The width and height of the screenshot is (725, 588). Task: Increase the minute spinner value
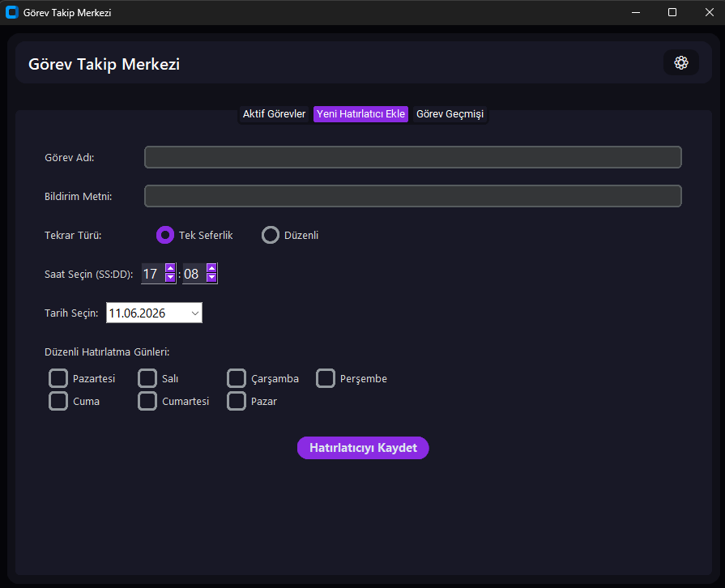point(211,269)
